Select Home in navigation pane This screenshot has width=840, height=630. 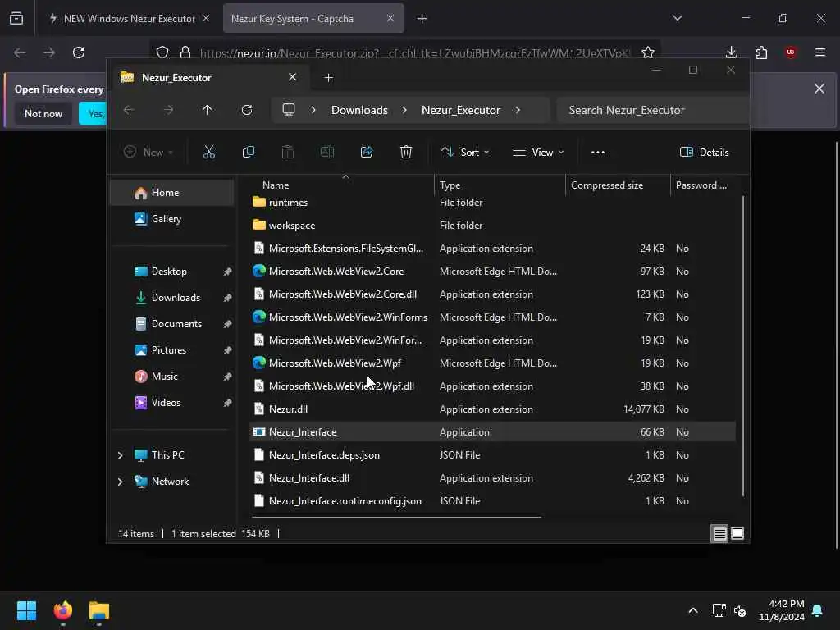pos(172,193)
